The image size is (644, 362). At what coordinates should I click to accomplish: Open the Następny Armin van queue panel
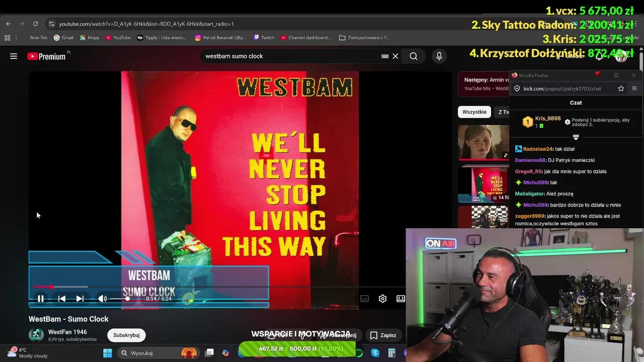484,83
